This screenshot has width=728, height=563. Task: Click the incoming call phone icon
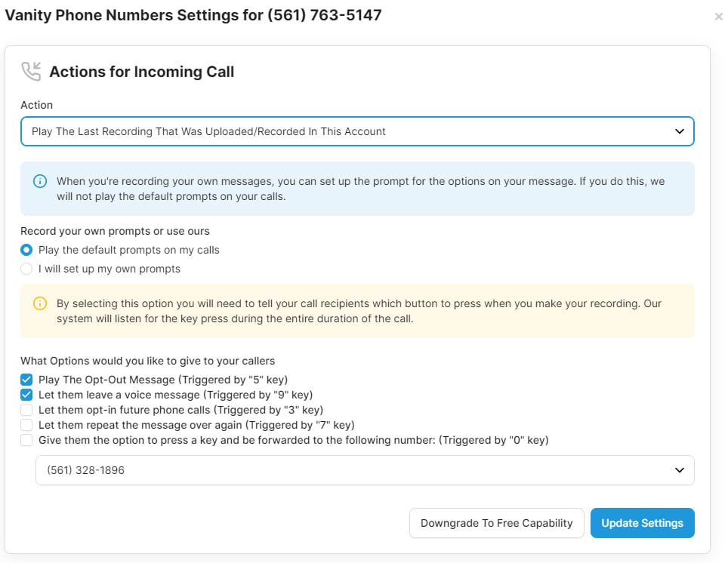(x=31, y=72)
